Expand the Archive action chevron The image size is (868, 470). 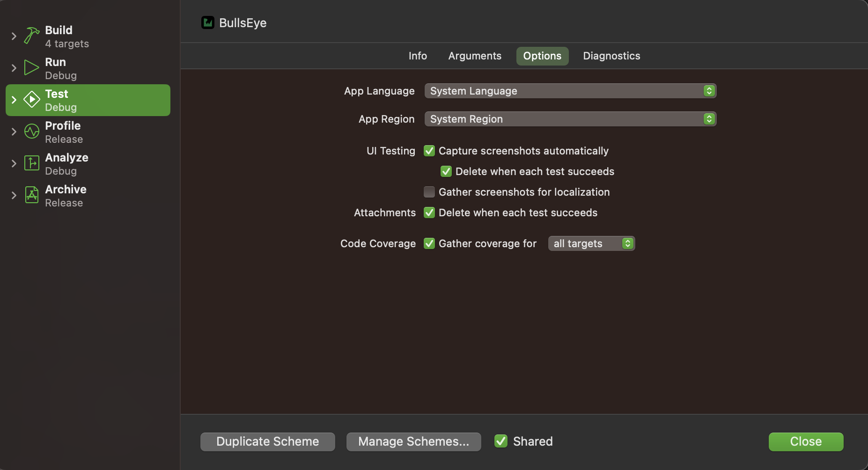[14, 195]
